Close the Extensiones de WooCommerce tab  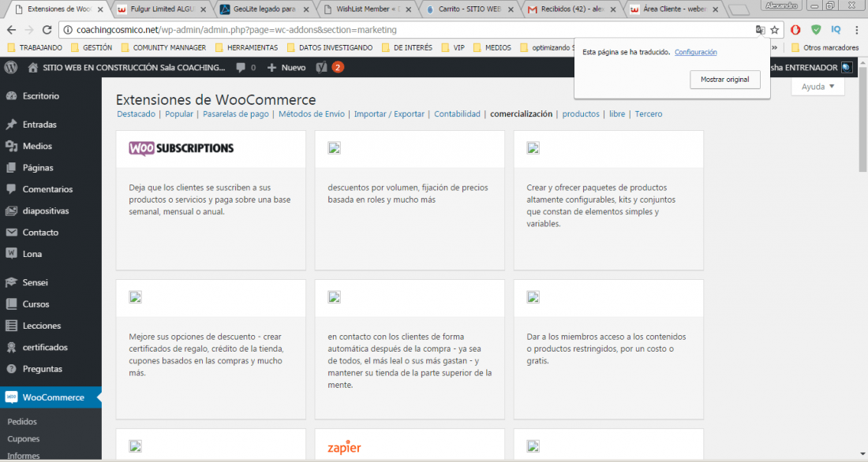pos(100,9)
